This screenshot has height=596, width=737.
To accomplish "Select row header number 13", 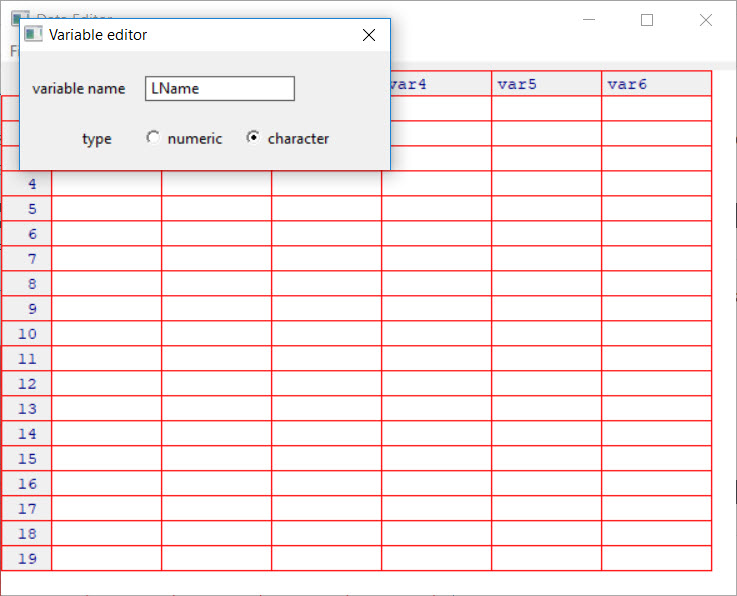I will point(27,409).
